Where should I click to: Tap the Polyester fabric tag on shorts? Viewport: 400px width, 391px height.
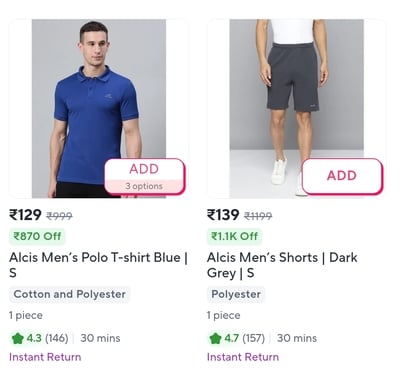pyautogui.click(x=236, y=294)
